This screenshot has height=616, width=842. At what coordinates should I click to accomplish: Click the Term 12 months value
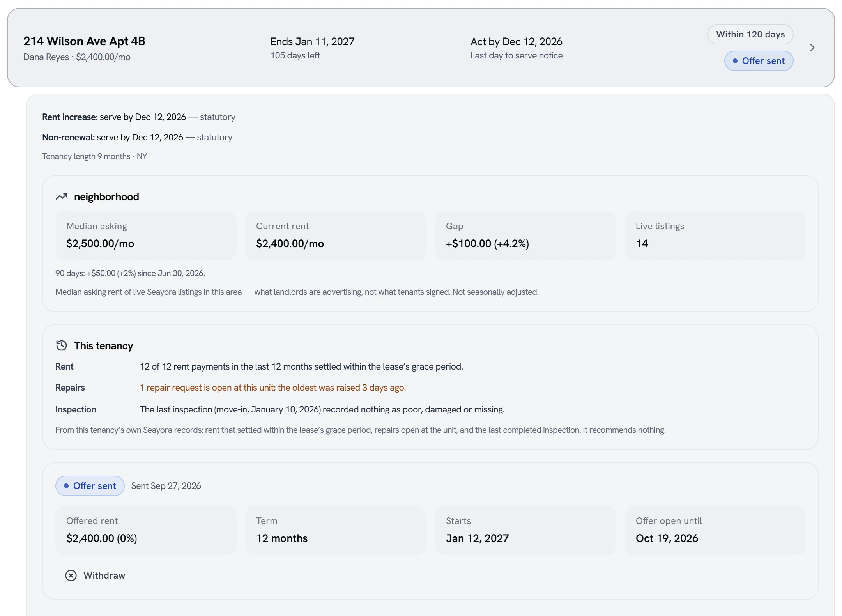(282, 538)
